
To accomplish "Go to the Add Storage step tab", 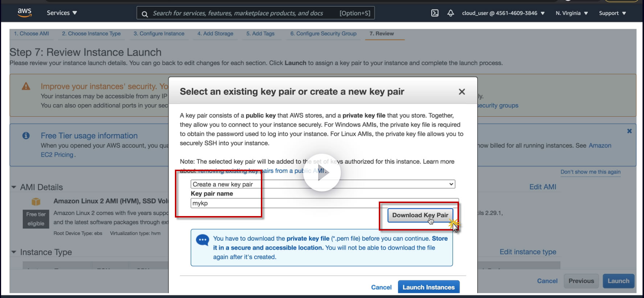I will coord(215,33).
